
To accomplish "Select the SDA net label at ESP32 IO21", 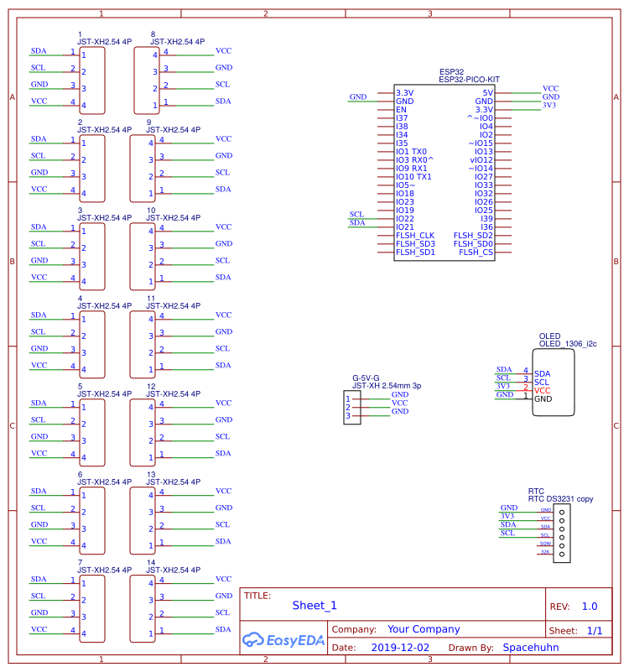I will coord(357,222).
